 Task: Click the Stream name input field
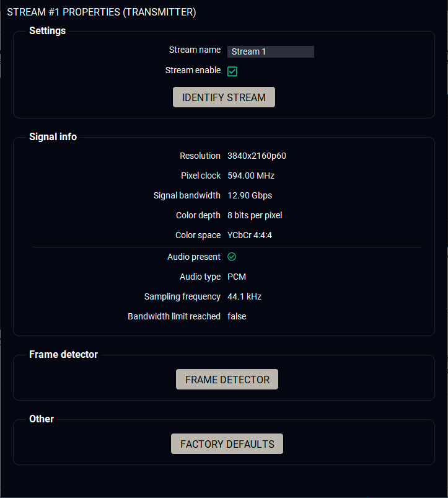(270, 51)
